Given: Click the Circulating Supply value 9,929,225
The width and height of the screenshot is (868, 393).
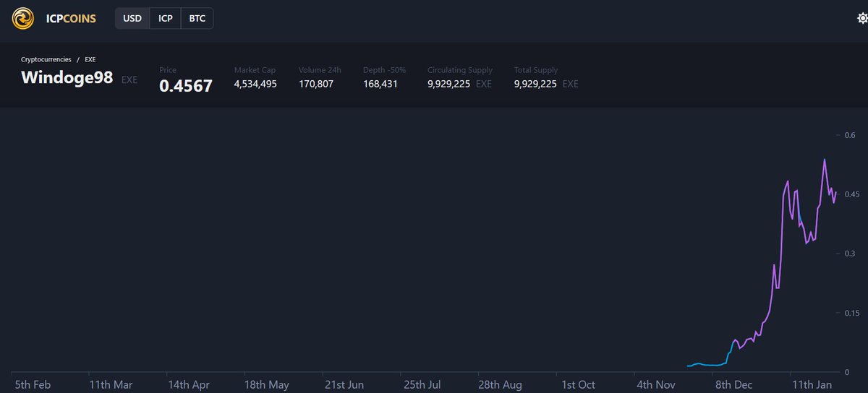Looking at the screenshot, I should 449,84.
